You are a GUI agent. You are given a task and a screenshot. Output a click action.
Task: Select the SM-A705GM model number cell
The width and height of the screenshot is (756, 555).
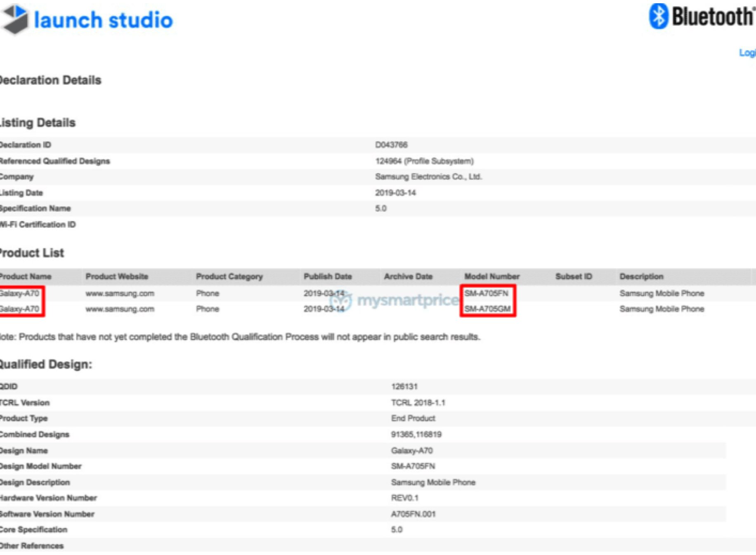487,309
